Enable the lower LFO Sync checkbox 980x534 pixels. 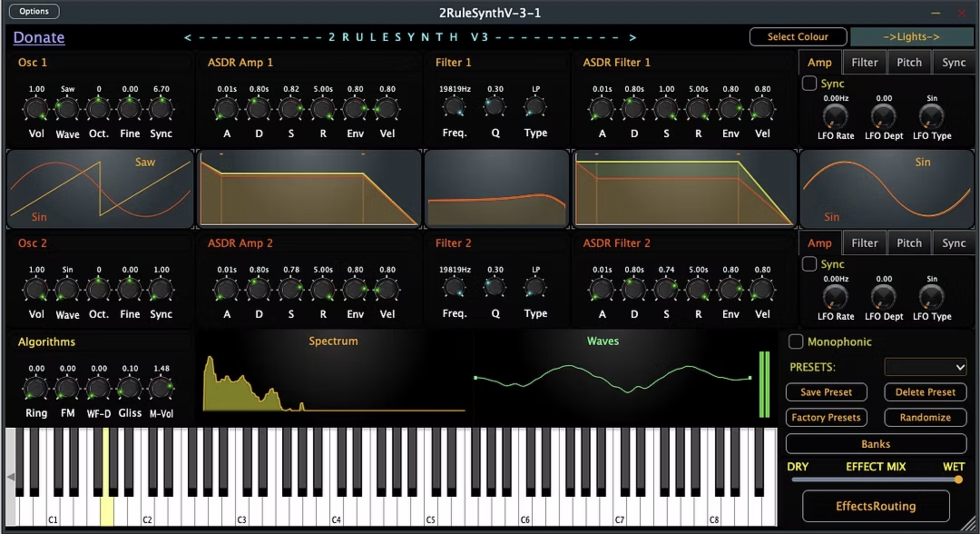809,264
